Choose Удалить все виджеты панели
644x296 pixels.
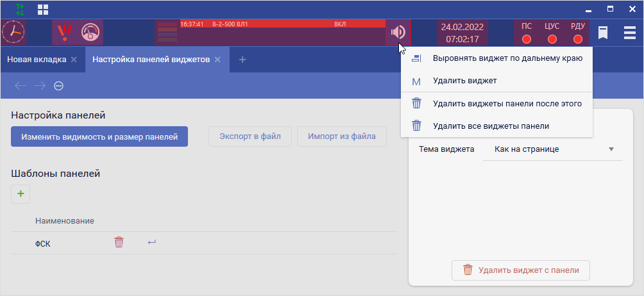(x=491, y=126)
